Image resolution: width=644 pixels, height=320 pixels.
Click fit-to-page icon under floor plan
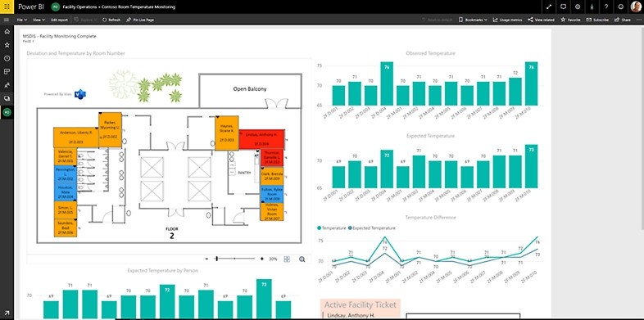287,259
